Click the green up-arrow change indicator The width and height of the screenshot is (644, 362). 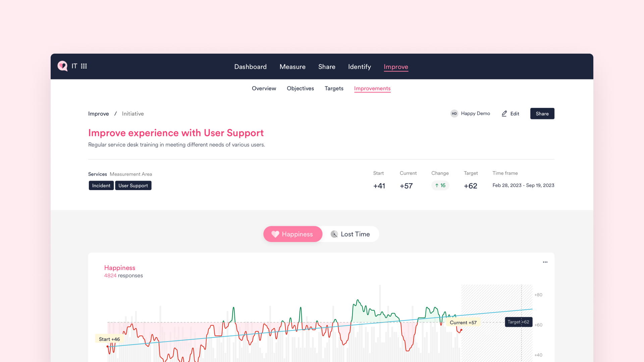440,185
